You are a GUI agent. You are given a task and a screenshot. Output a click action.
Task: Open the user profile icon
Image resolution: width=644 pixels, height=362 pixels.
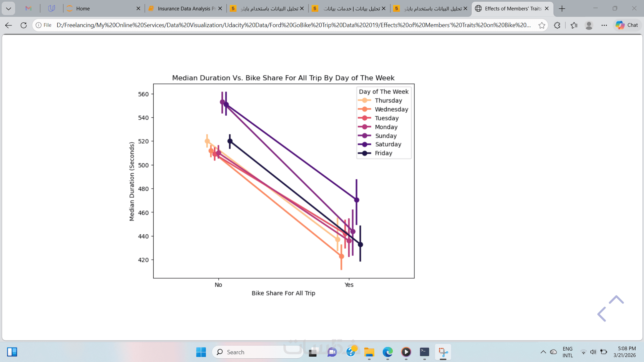(589, 25)
